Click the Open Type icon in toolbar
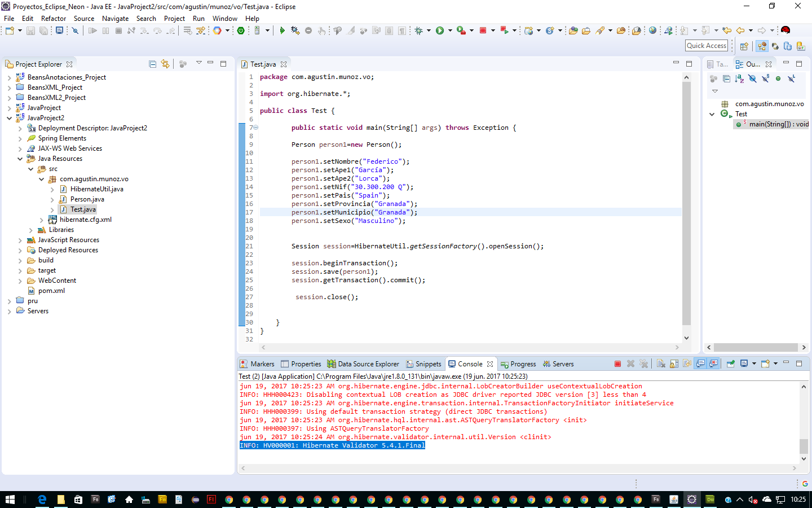Screen dimensions: 812x508 [573, 30]
